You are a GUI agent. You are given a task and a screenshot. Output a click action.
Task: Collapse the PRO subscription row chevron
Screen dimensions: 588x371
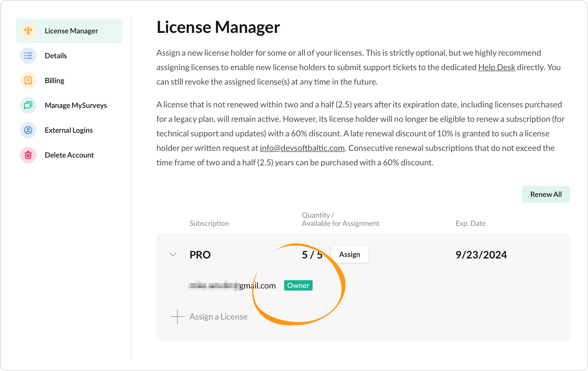(x=173, y=254)
